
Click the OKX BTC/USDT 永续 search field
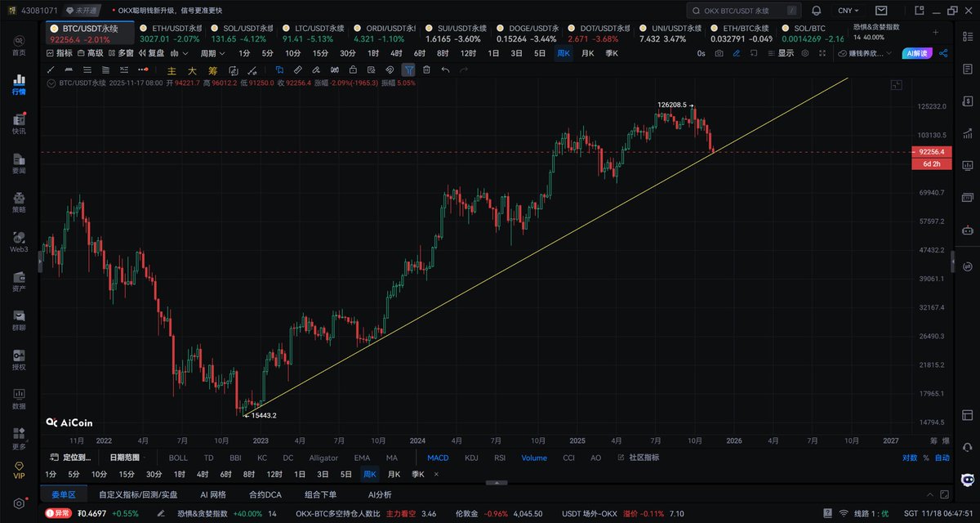pyautogui.click(x=742, y=11)
